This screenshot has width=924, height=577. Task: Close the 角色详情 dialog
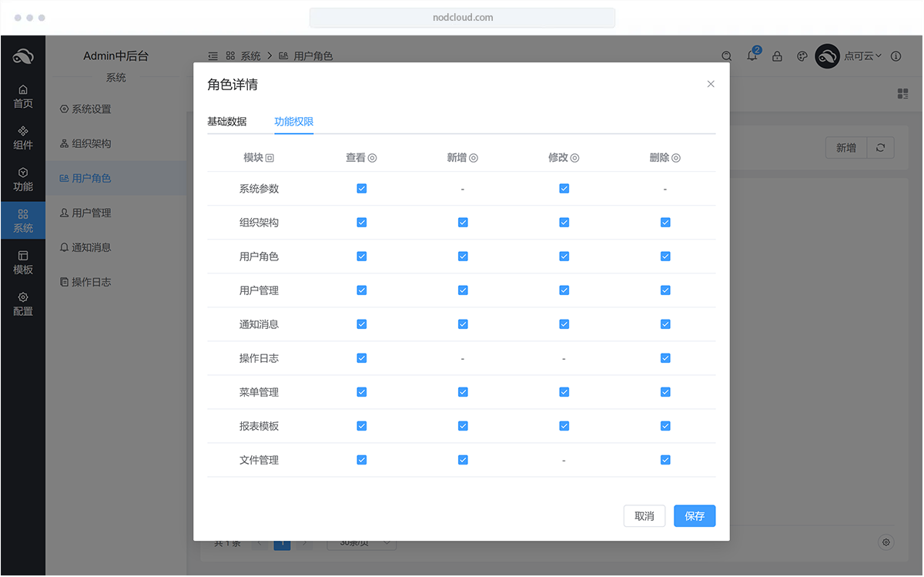[x=711, y=84]
